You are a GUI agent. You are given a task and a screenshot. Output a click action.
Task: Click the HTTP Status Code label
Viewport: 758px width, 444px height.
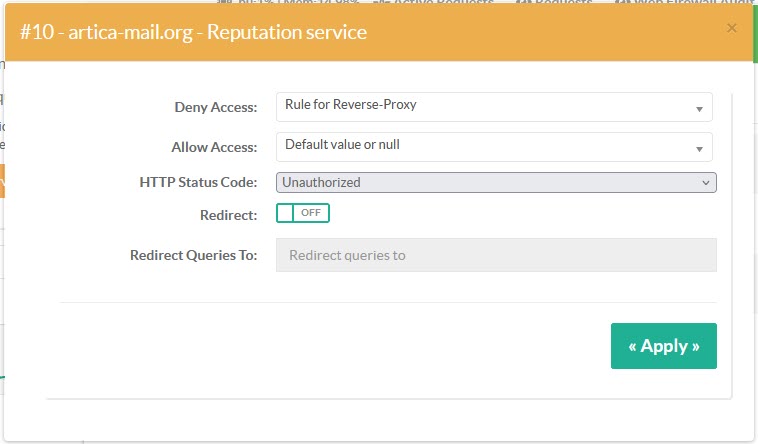pos(198,182)
